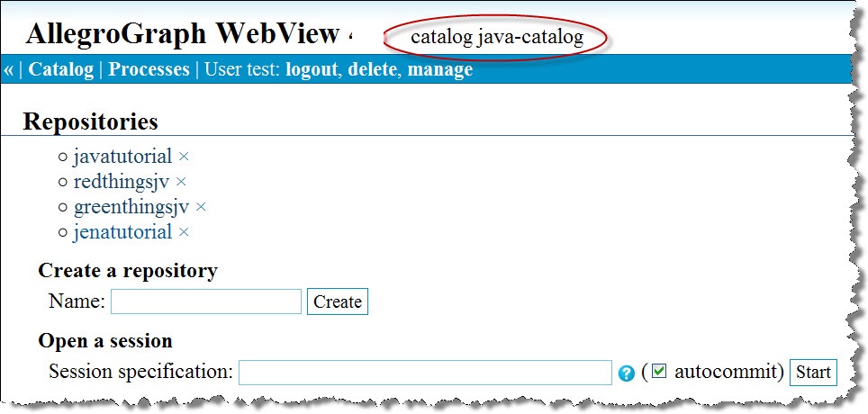Image resolution: width=868 pixels, height=414 pixels.
Task: Open the Processes menu link
Action: tap(149, 69)
